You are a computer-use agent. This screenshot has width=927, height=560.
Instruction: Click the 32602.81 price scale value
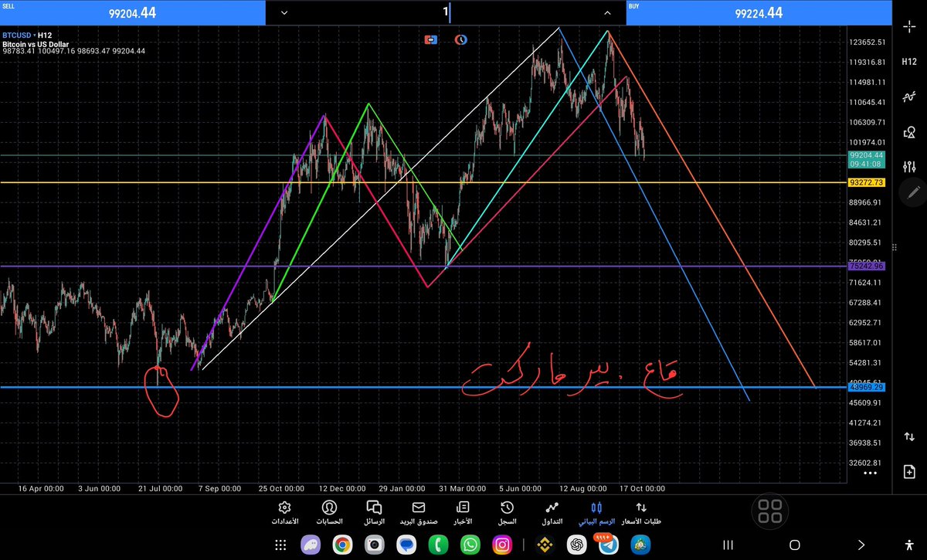867,463
